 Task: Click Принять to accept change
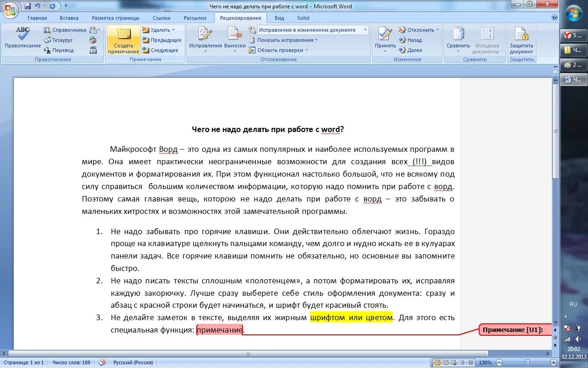(385, 39)
